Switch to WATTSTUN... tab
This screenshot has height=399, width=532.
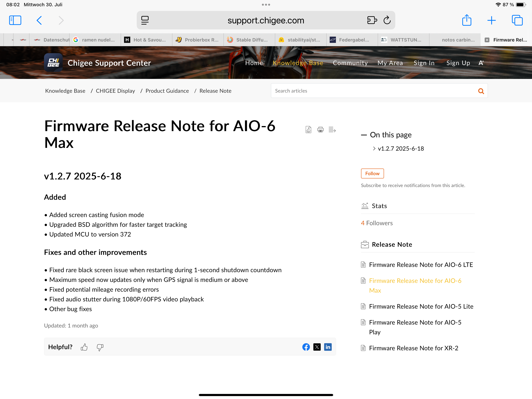[x=404, y=40]
